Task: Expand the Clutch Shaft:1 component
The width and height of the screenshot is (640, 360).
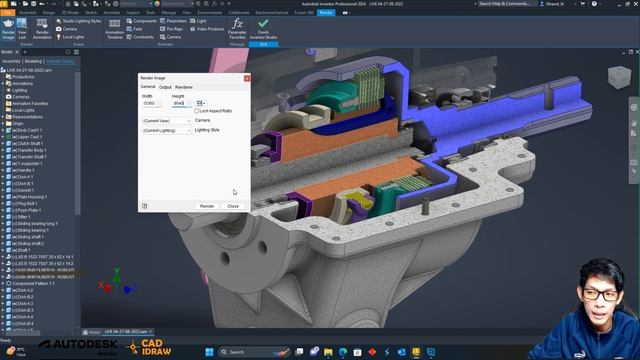Action: click(x=3, y=144)
